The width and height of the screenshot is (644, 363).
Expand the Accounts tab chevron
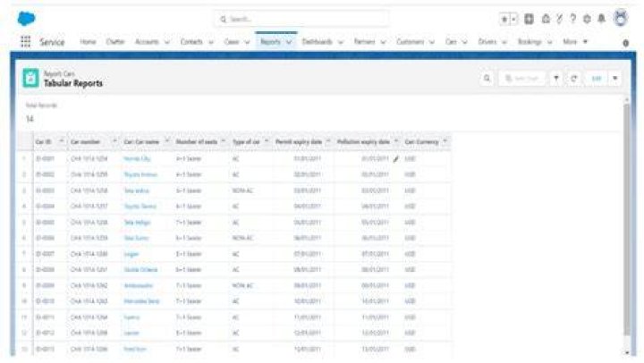166,42
